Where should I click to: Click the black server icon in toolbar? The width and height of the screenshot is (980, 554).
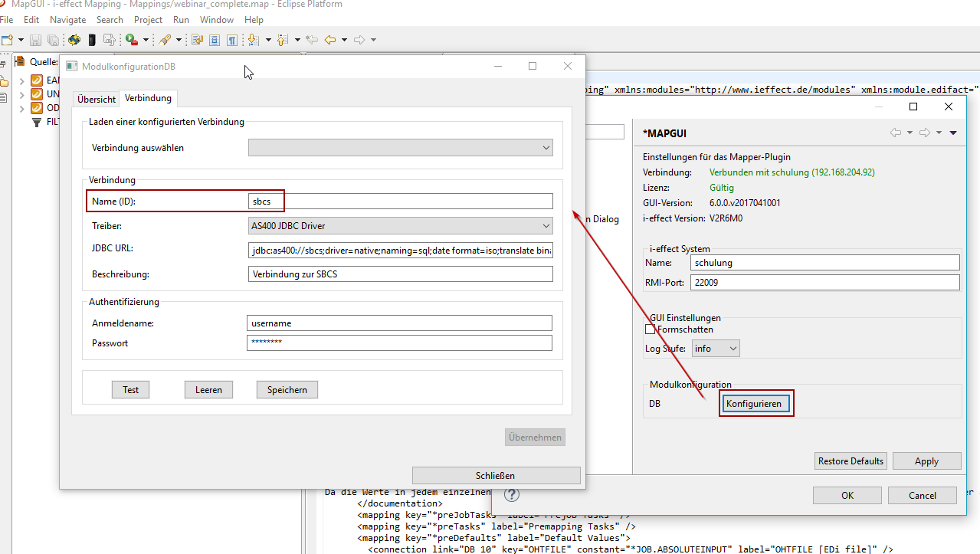pyautogui.click(x=92, y=40)
